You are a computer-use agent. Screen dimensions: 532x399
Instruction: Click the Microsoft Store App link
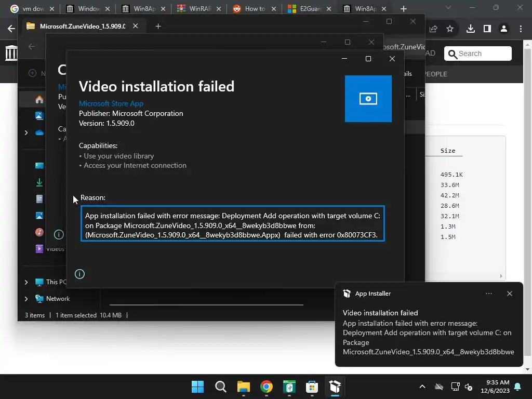pos(111,103)
